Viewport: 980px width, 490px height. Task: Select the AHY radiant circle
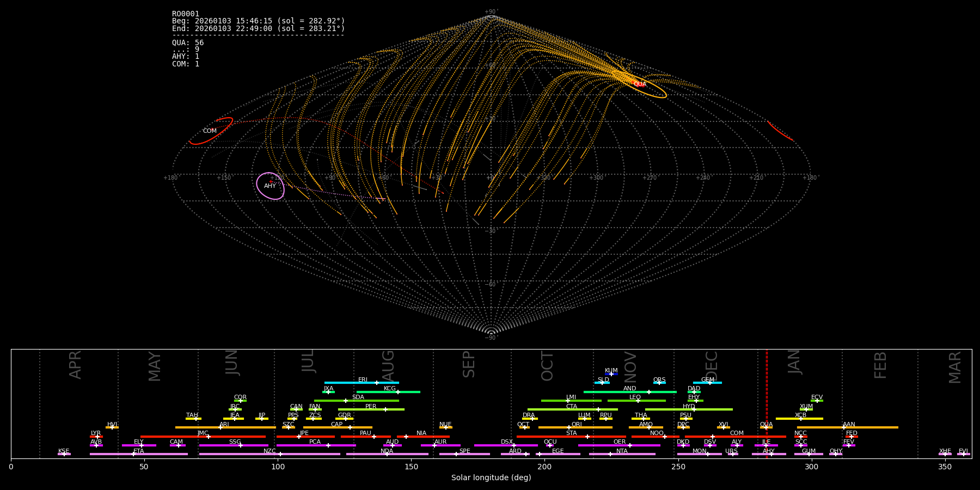click(x=271, y=185)
